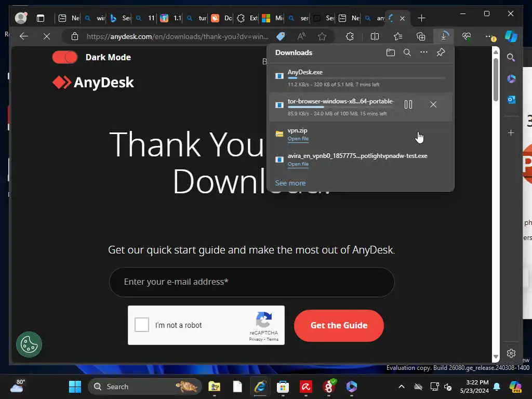Open File Explorer from taskbar

pos(214,387)
